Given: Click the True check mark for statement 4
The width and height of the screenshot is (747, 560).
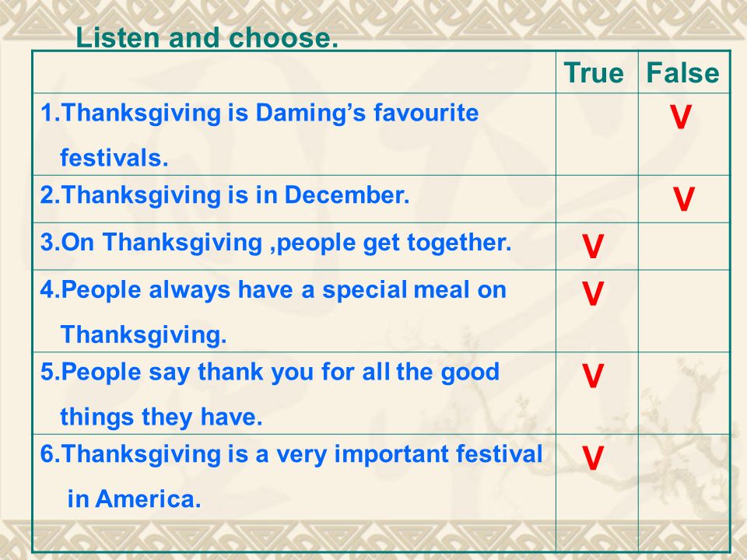Looking at the screenshot, I should [x=593, y=294].
